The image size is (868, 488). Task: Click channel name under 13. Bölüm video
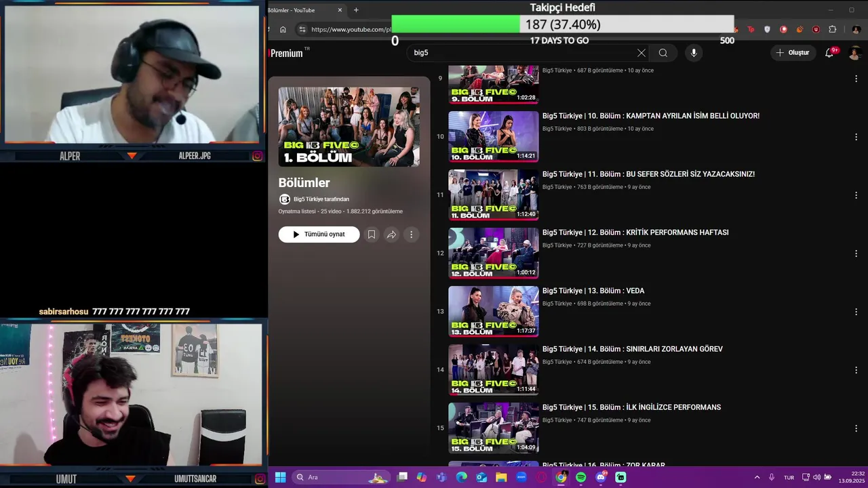pyautogui.click(x=557, y=304)
